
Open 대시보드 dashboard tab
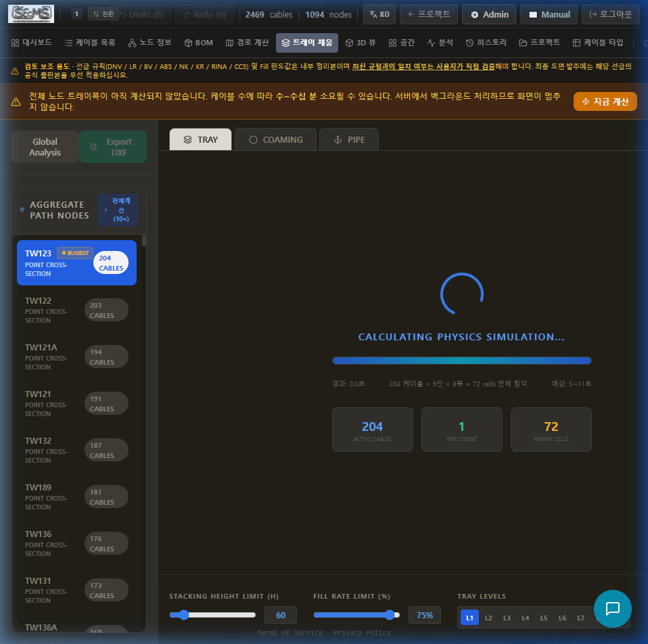(x=31, y=43)
